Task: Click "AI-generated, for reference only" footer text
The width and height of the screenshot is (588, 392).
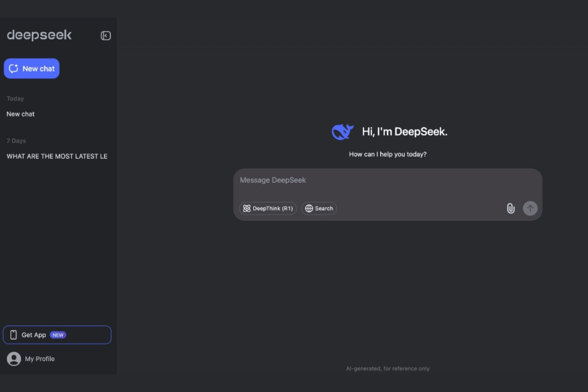Action: click(388, 368)
